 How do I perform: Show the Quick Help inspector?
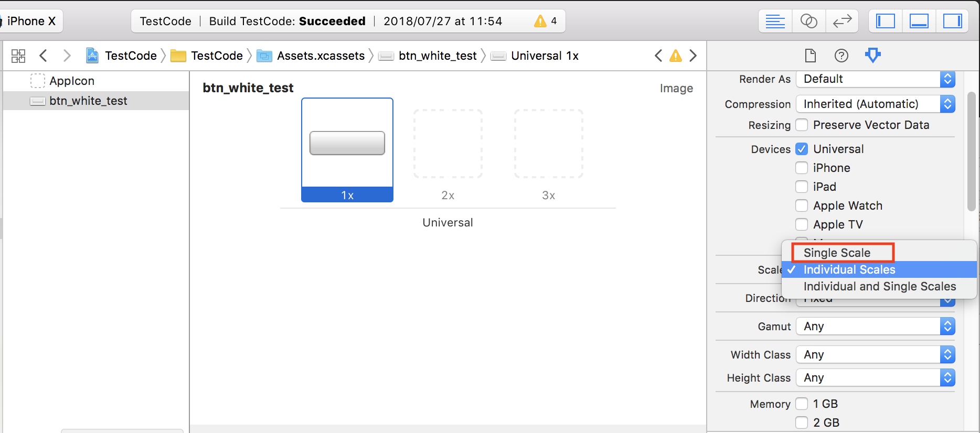point(841,56)
